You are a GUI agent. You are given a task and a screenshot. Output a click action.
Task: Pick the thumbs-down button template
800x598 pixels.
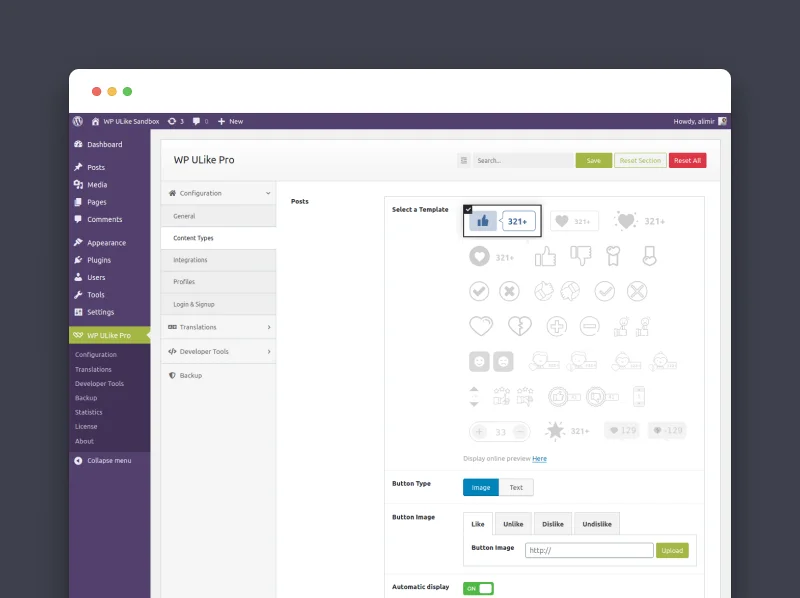click(579, 257)
